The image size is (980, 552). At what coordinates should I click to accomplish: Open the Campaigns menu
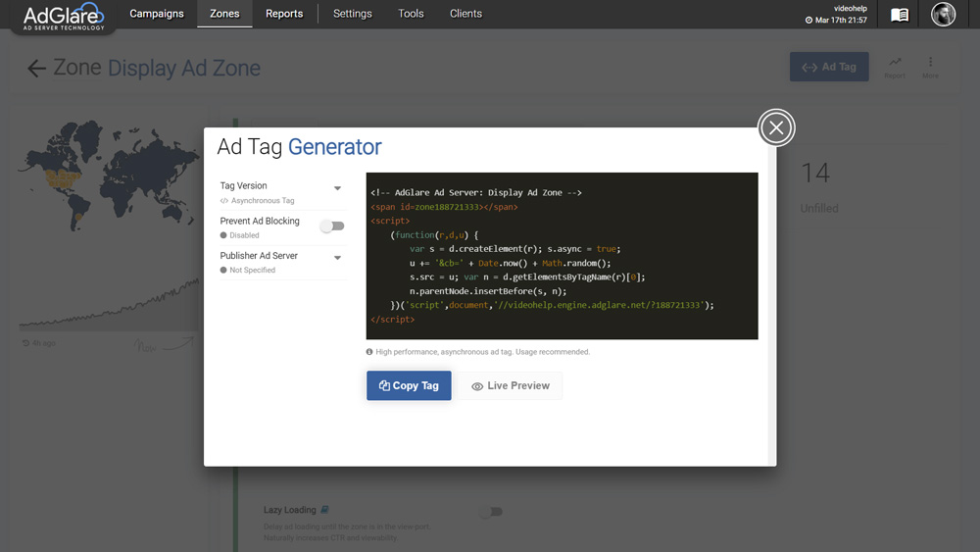pyautogui.click(x=157, y=14)
